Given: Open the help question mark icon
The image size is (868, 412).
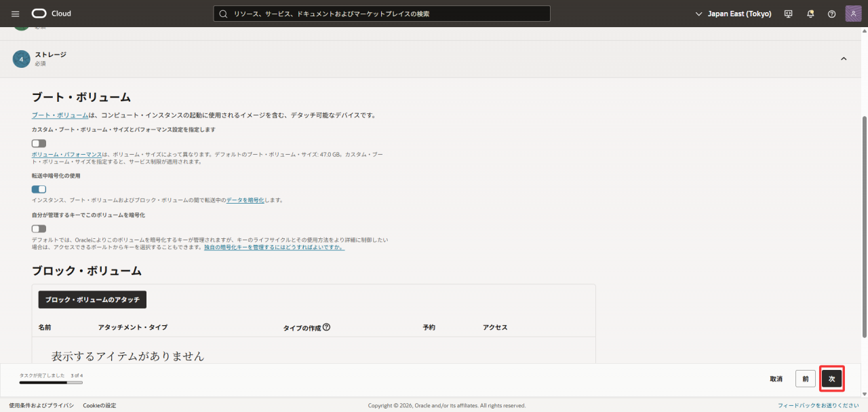Looking at the screenshot, I should click(832, 14).
